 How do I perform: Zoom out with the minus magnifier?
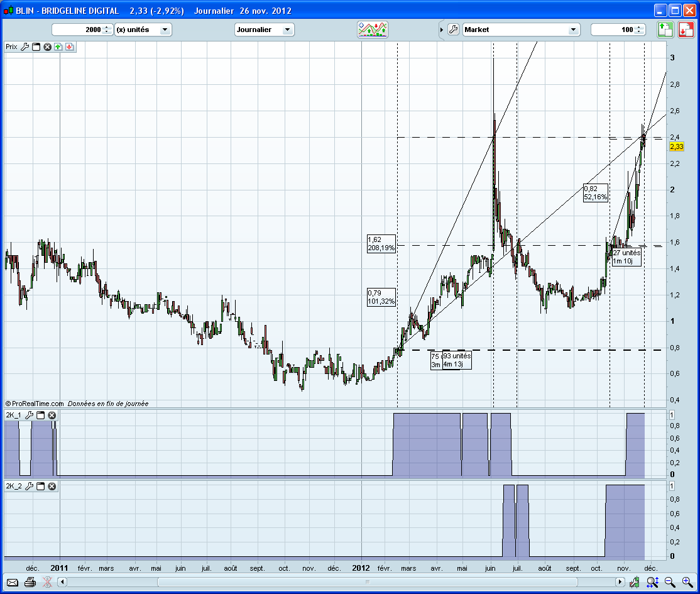[x=670, y=582]
